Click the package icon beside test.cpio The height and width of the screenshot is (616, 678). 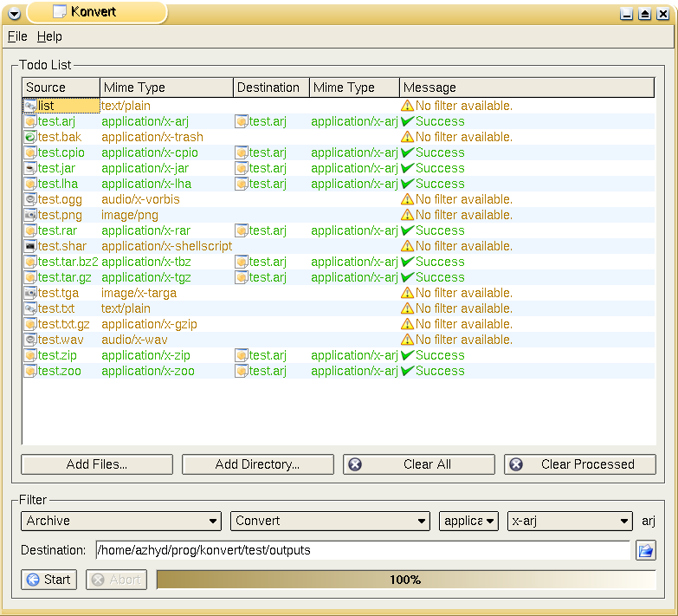pos(30,152)
